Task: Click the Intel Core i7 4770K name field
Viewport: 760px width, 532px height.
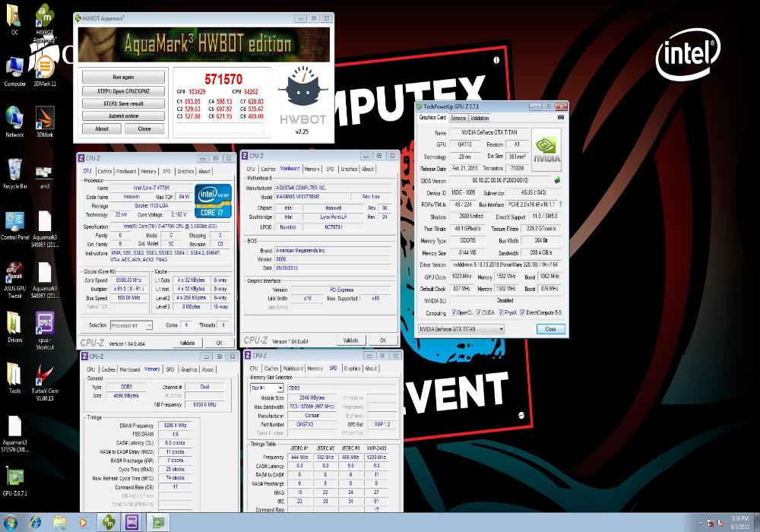Action: [x=151, y=188]
